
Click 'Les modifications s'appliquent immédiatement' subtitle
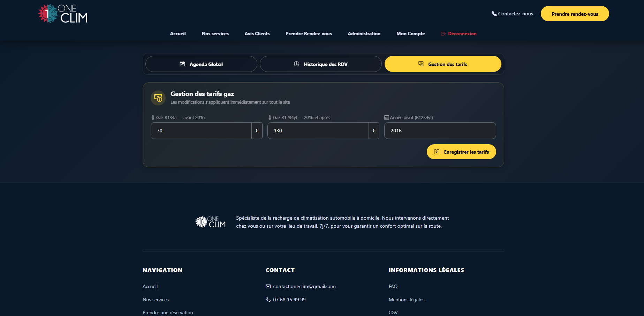[230, 102]
